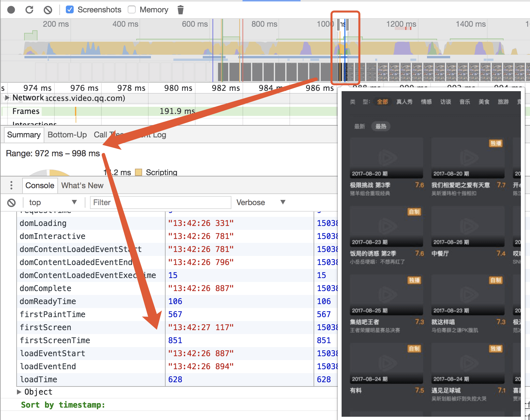Image resolution: width=530 pixels, height=420 pixels.
Task: Click the 最热 sort pill
Action: click(381, 126)
